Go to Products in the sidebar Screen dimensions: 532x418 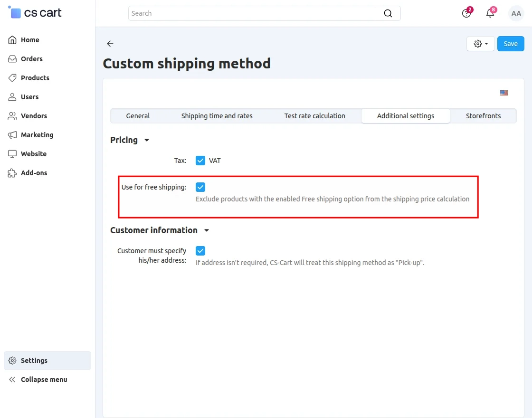pyautogui.click(x=35, y=78)
